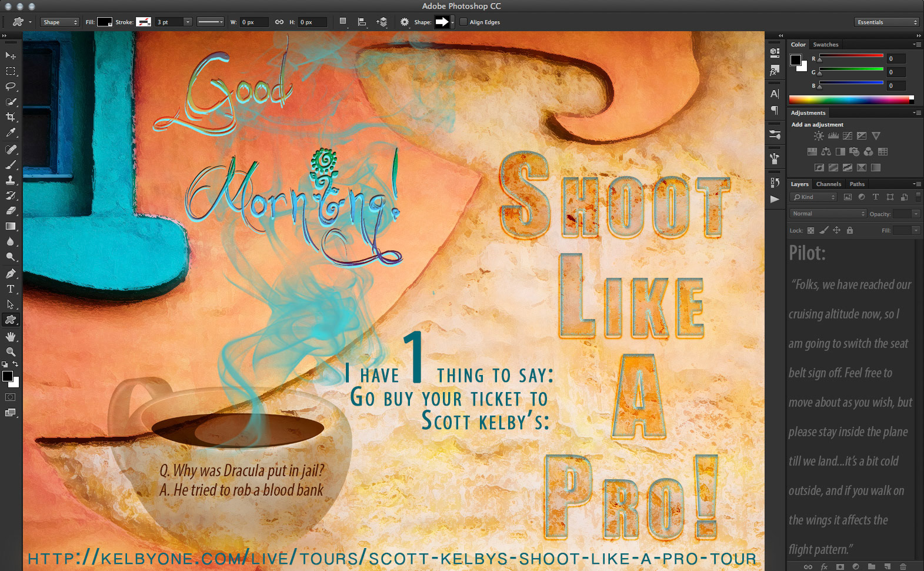
Task: Open the tool preset picker arrow
Action: coord(30,22)
